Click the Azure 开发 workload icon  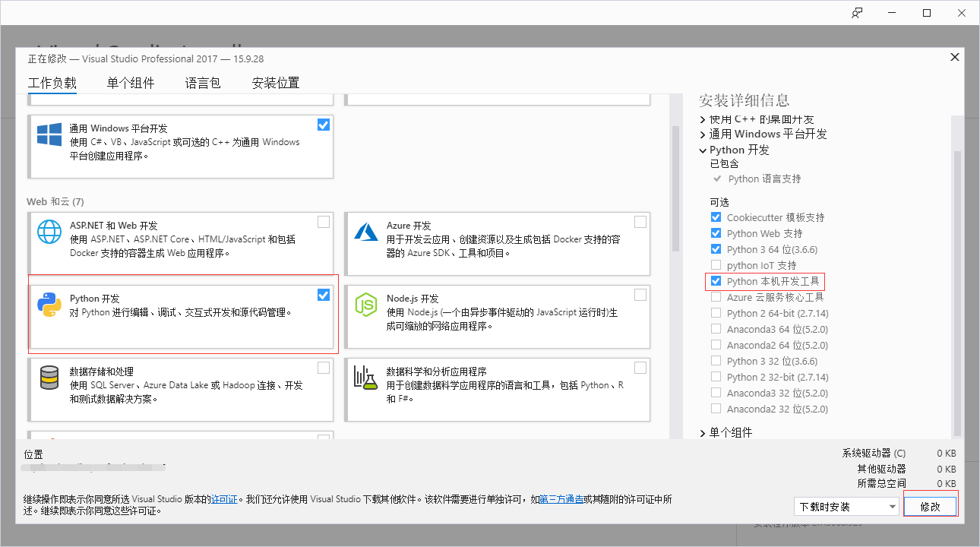[365, 232]
